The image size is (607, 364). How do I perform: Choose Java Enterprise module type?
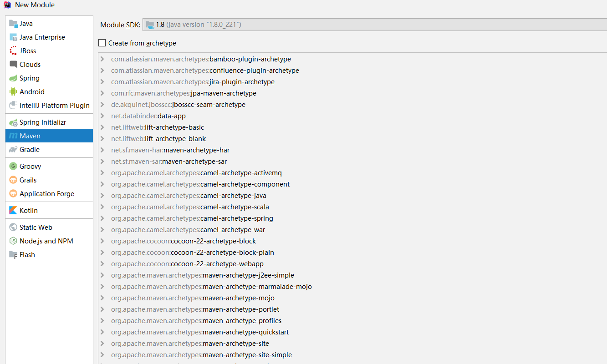pos(49,37)
